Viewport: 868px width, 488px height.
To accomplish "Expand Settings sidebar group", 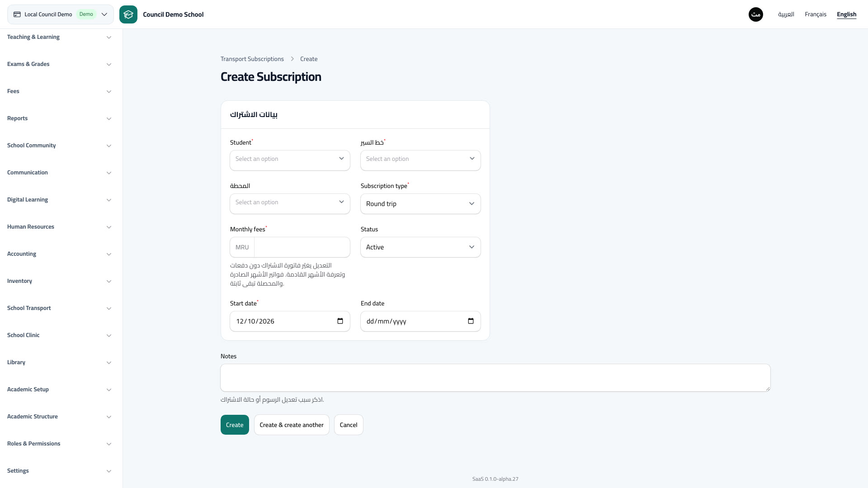I will tap(59, 471).
